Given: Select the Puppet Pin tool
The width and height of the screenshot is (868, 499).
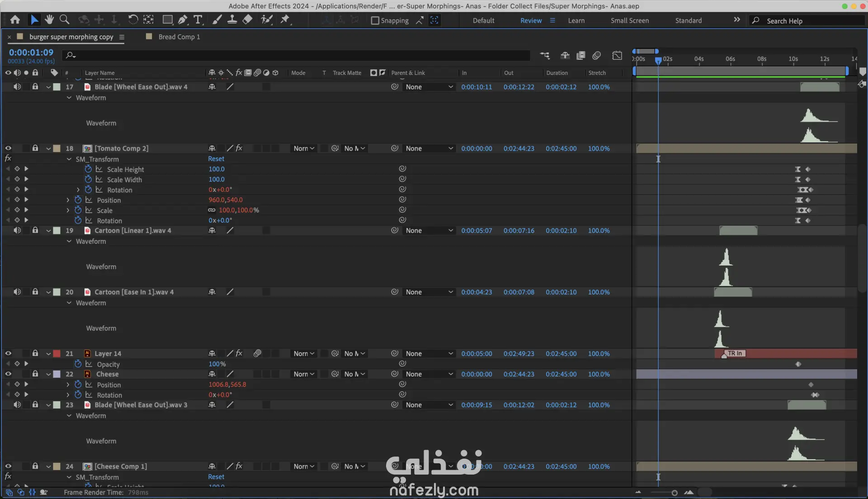Looking at the screenshot, I should 285,19.
